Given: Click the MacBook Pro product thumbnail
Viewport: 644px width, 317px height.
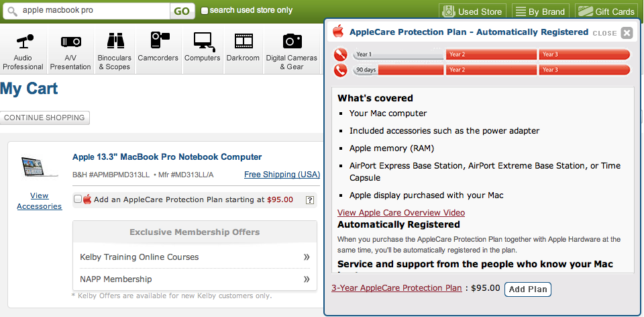Looking at the screenshot, I should tap(40, 167).
